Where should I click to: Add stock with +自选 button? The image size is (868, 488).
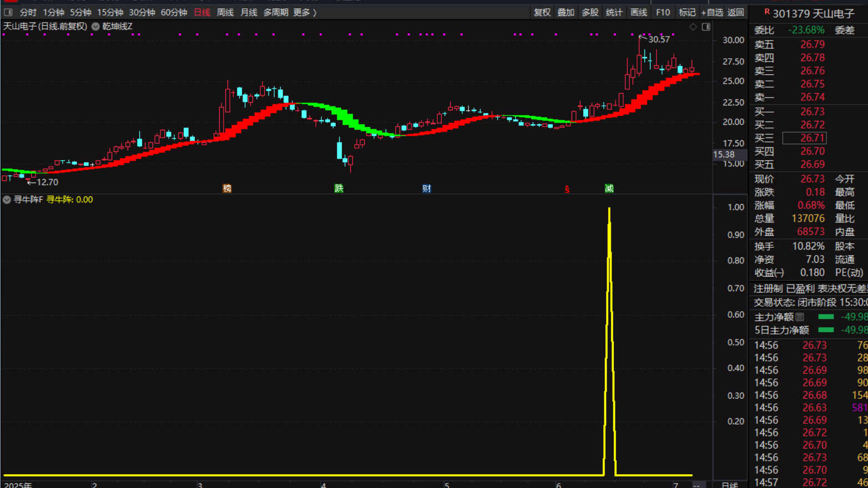coord(712,12)
